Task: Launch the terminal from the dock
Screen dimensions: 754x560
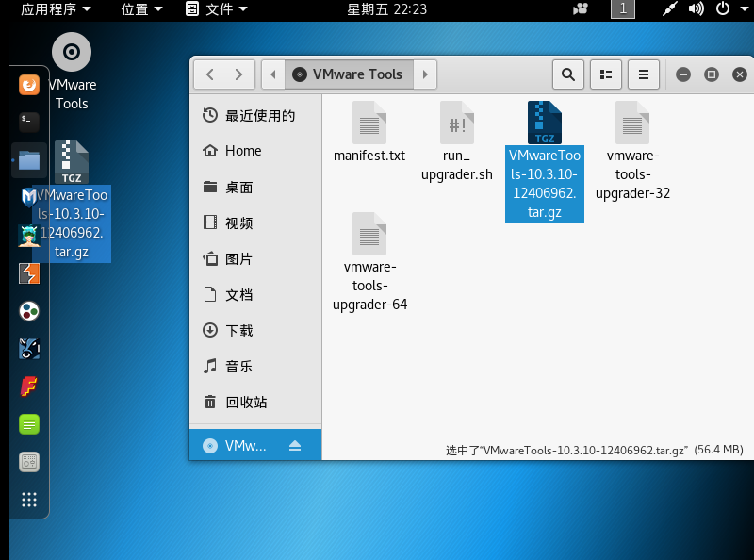Action: pos(28,121)
